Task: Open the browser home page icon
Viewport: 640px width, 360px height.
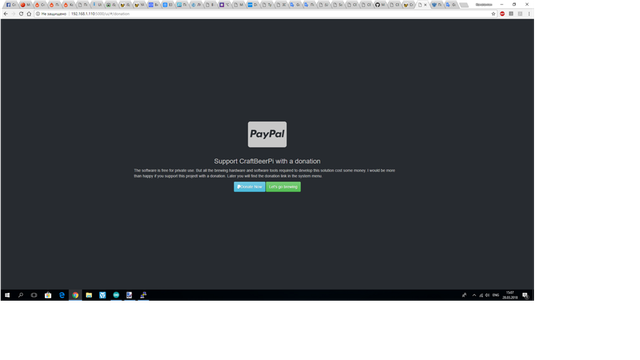Action: point(29,13)
